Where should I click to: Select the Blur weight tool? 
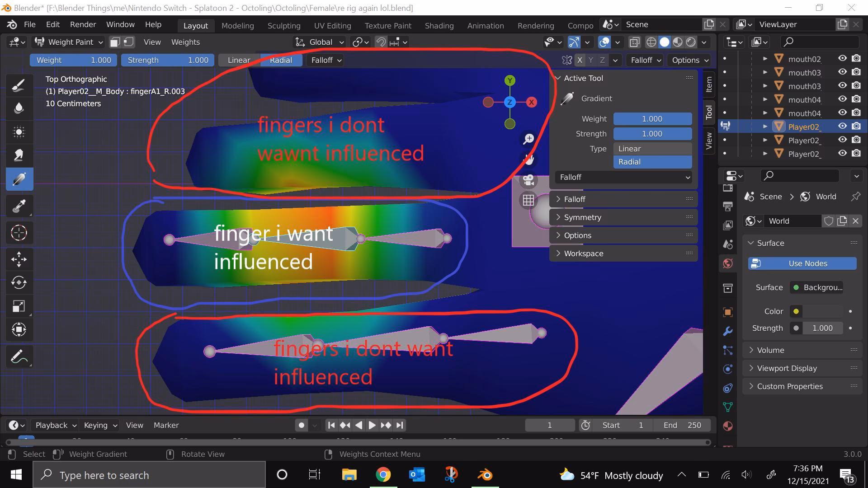coord(19,108)
